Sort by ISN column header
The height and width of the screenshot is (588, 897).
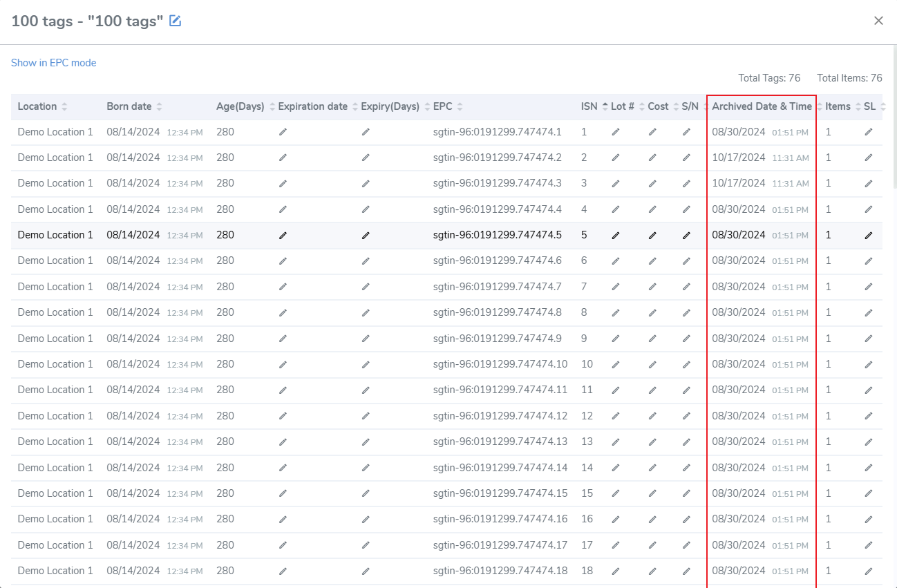click(594, 106)
